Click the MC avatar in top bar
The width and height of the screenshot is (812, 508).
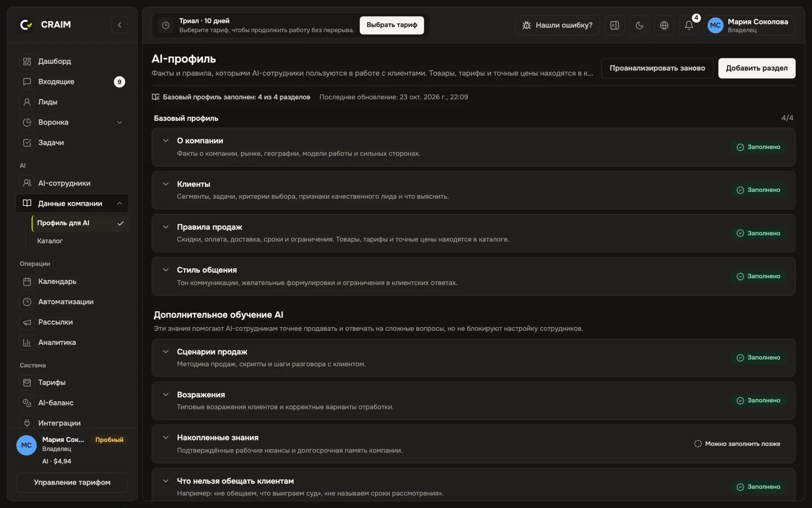(x=715, y=25)
